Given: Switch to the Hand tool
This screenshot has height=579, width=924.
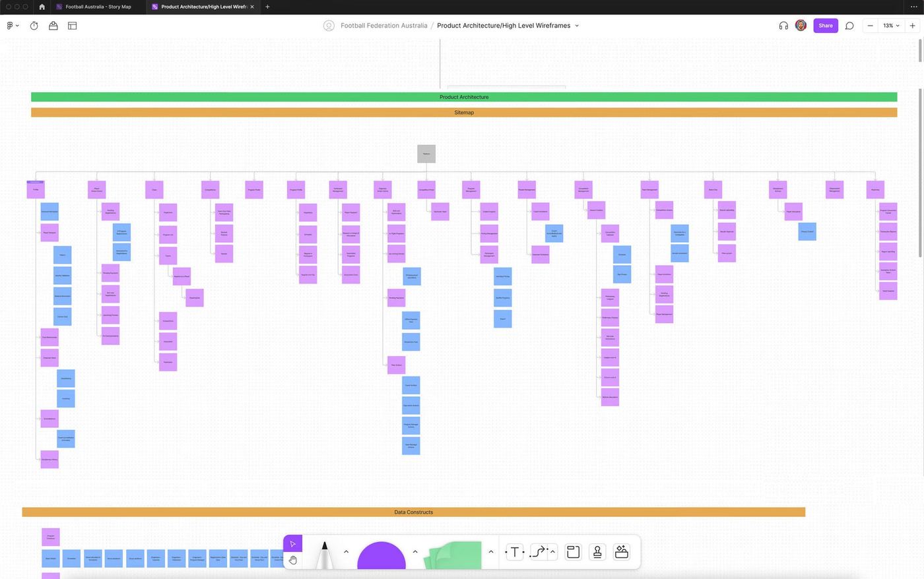Looking at the screenshot, I should [x=293, y=561].
